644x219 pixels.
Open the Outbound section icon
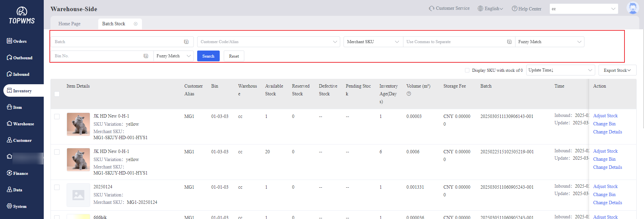9,57
